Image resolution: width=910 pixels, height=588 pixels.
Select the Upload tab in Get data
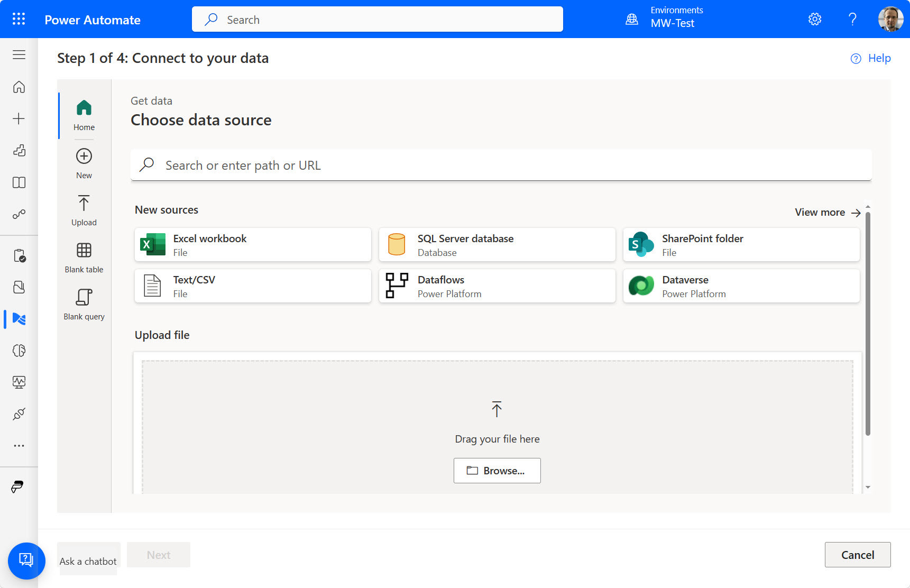(x=84, y=210)
